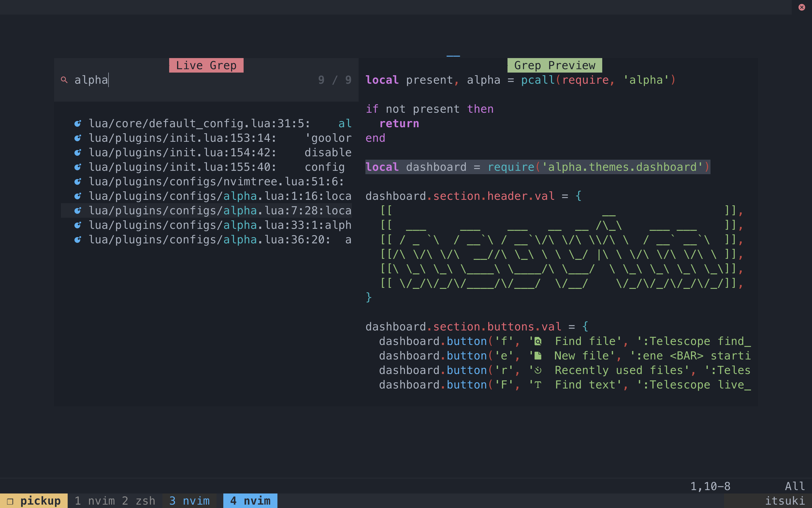The image size is (812, 508).
Task: Close the window with the red button
Action: coord(802,7)
